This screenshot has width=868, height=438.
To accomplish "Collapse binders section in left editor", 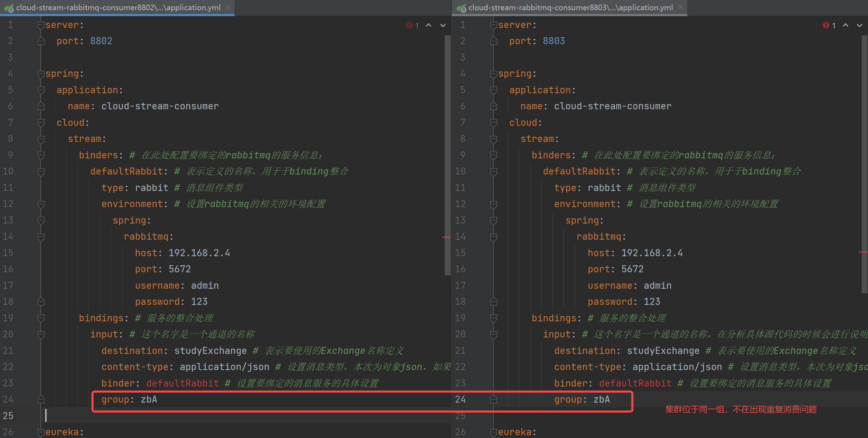I will pyautogui.click(x=41, y=155).
